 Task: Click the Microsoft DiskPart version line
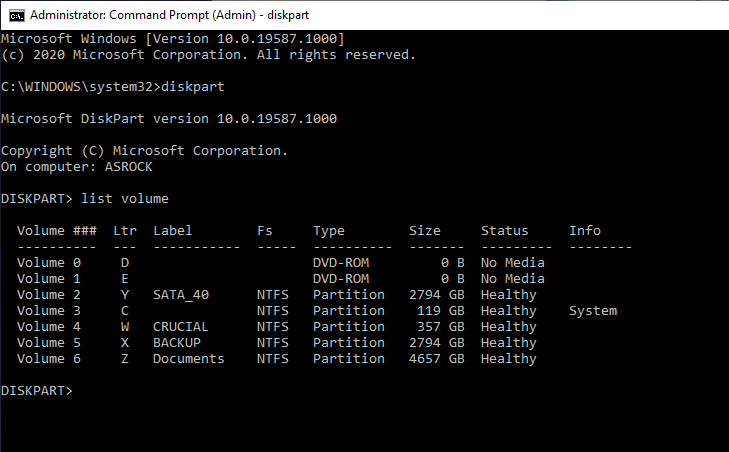click(x=169, y=119)
